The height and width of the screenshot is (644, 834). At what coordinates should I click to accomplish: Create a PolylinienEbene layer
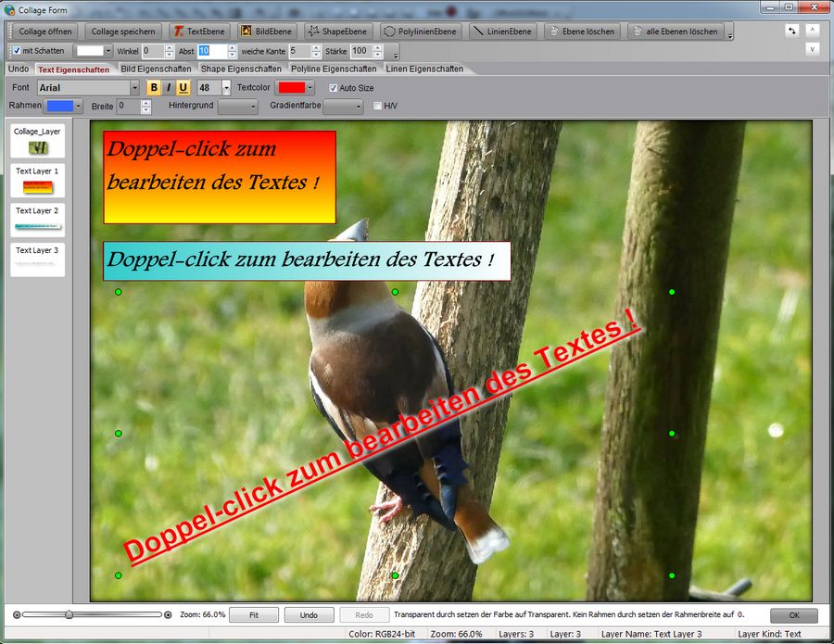(419, 30)
